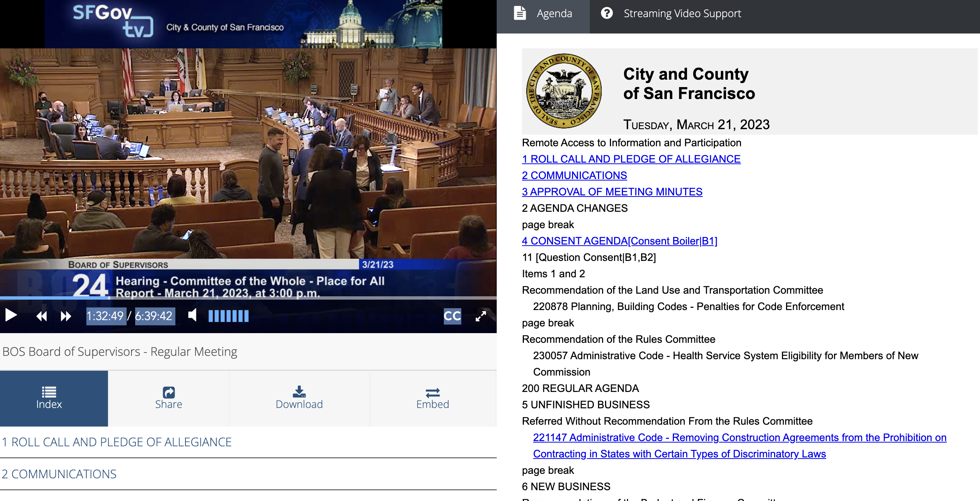Open agenda link 4 Consent Agenda
980x501 pixels.
(619, 241)
